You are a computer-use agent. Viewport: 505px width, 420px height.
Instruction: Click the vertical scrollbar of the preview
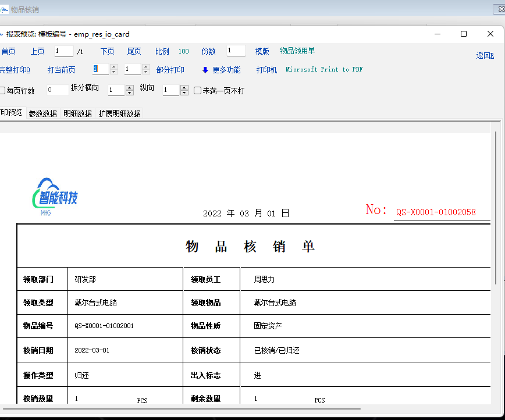[495, 233]
